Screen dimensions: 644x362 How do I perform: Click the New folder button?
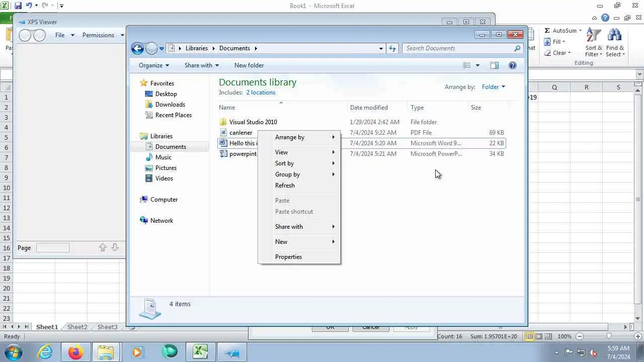click(x=249, y=65)
